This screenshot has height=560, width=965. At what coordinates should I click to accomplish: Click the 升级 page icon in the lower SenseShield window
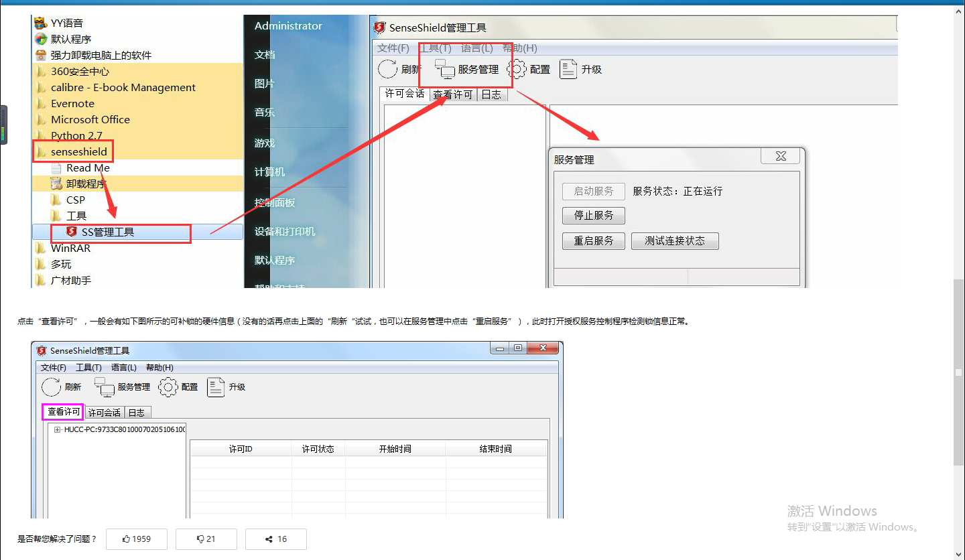coord(216,387)
